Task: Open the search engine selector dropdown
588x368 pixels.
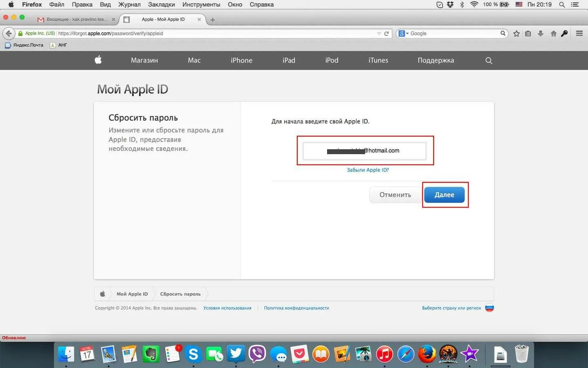Action: pyautogui.click(x=403, y=34)
